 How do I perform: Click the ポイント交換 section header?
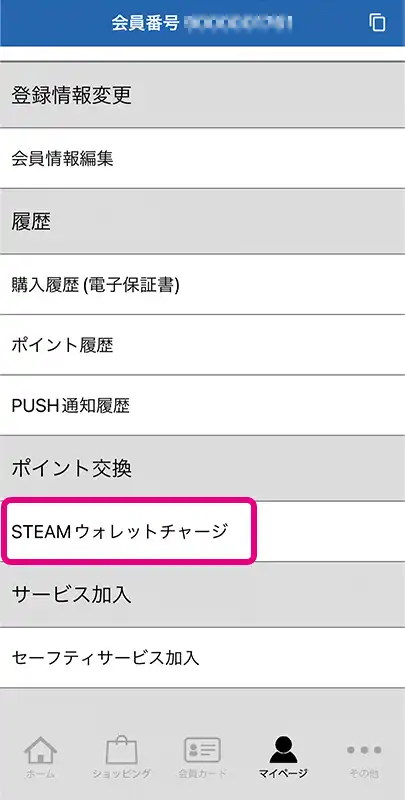tap(202, 468)
